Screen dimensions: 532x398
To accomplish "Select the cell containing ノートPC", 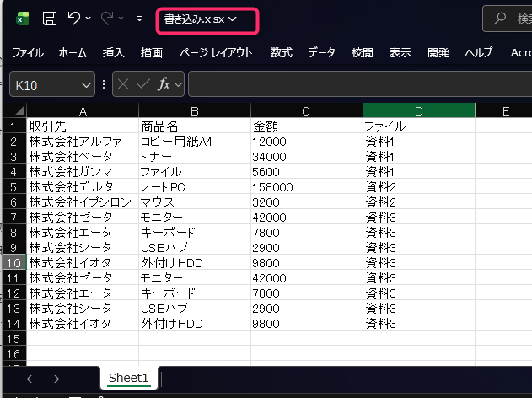I will (194, 187).
